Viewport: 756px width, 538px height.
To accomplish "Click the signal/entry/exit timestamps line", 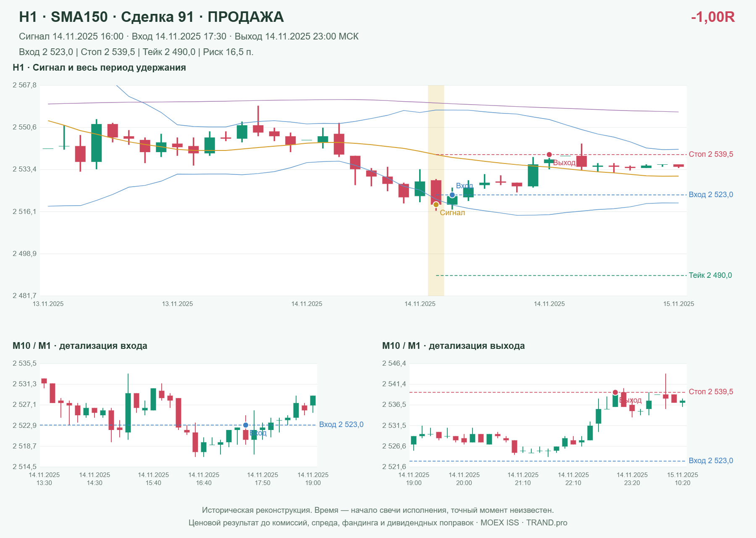I will tap(189, 37).
